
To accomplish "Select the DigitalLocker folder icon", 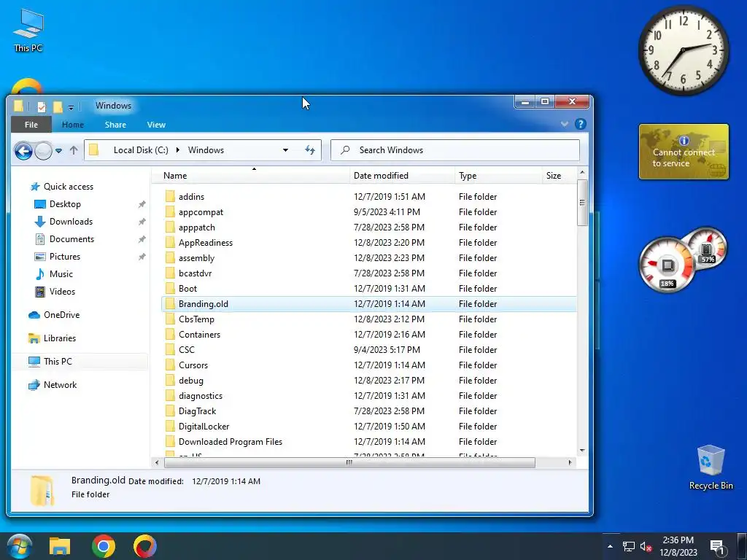I will [170, 426].
